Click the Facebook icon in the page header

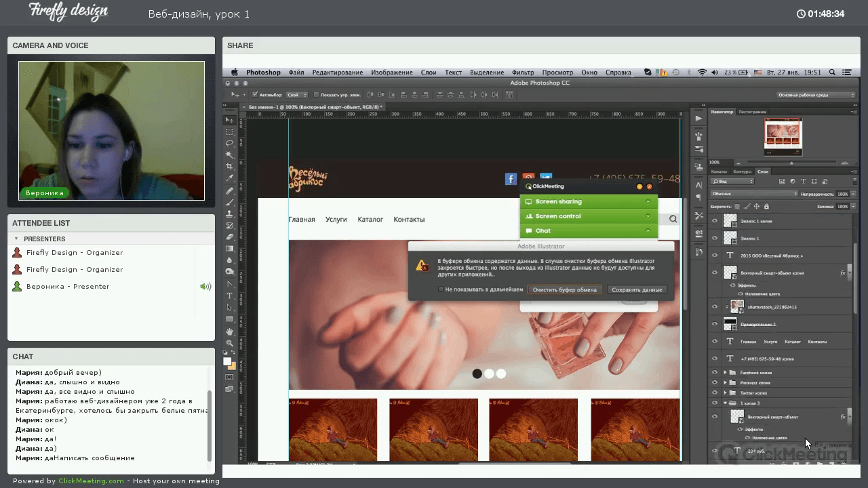pos(511,178)
